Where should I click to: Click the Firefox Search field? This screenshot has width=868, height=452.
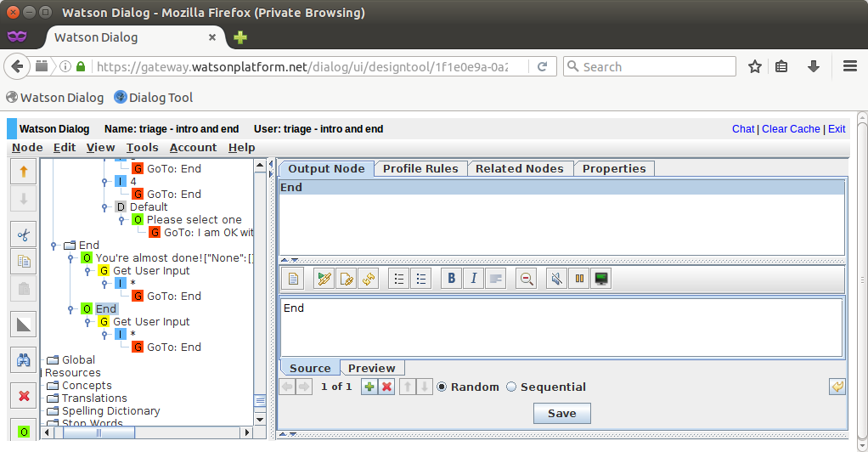click(x=650, y=67)
